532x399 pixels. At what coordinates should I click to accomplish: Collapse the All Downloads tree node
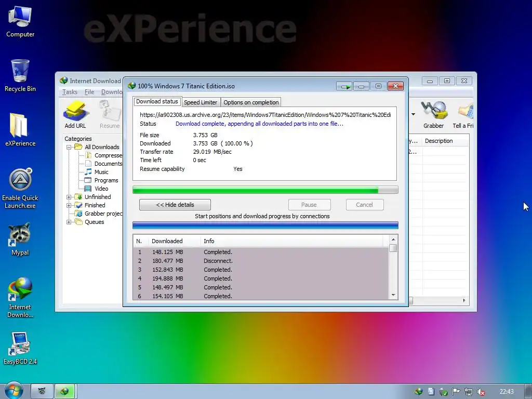point(69,147)
